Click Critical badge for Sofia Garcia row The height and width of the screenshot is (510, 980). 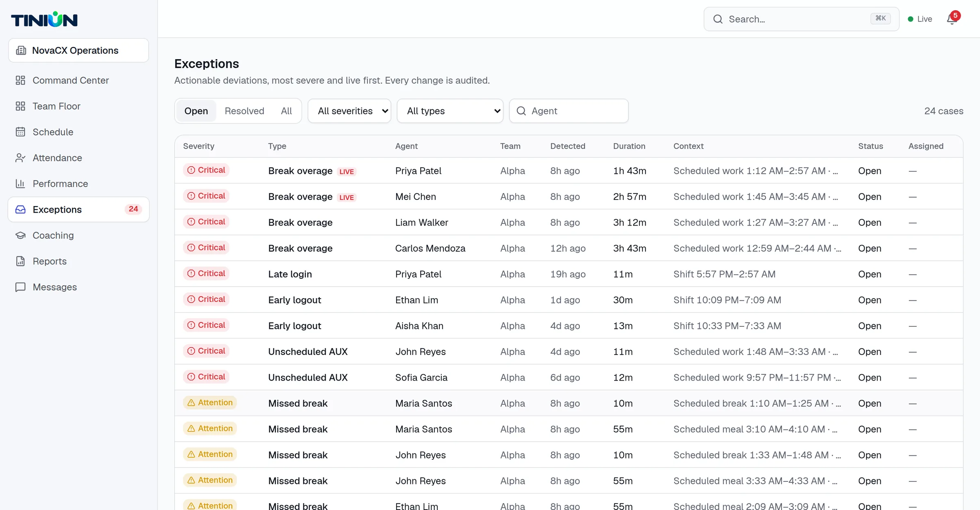pos(206,377)
